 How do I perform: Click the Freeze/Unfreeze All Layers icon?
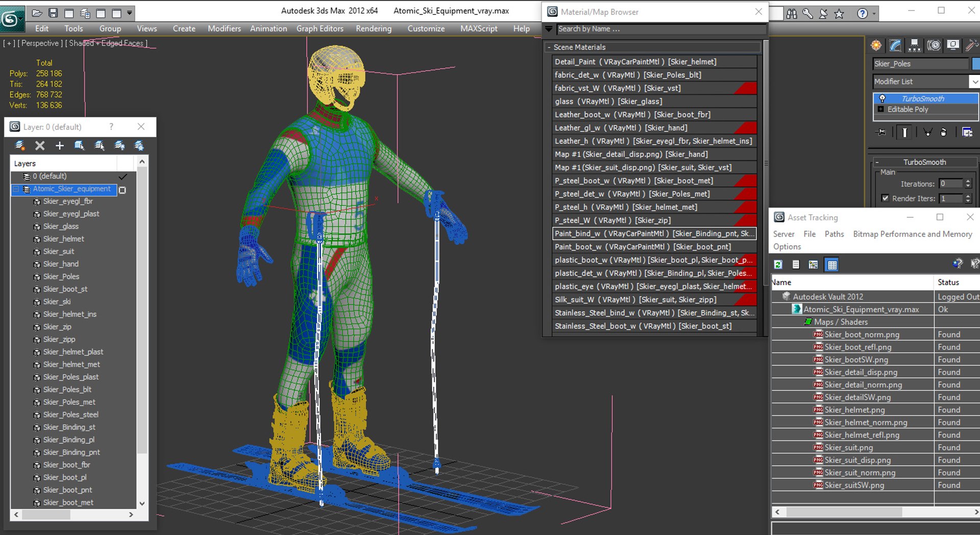coord(139,146)
